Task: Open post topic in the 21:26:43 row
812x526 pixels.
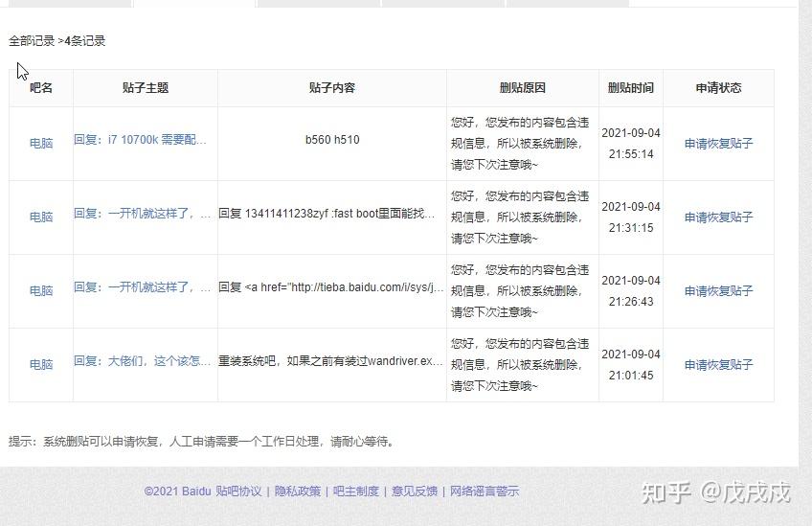Action: click(142, 287)
